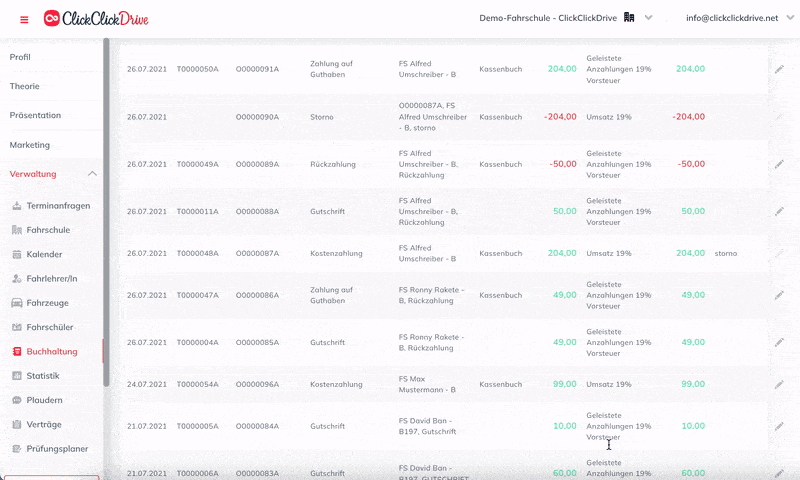Go to Kalender page
Screen dimensions: 800x480
[44, 254]
